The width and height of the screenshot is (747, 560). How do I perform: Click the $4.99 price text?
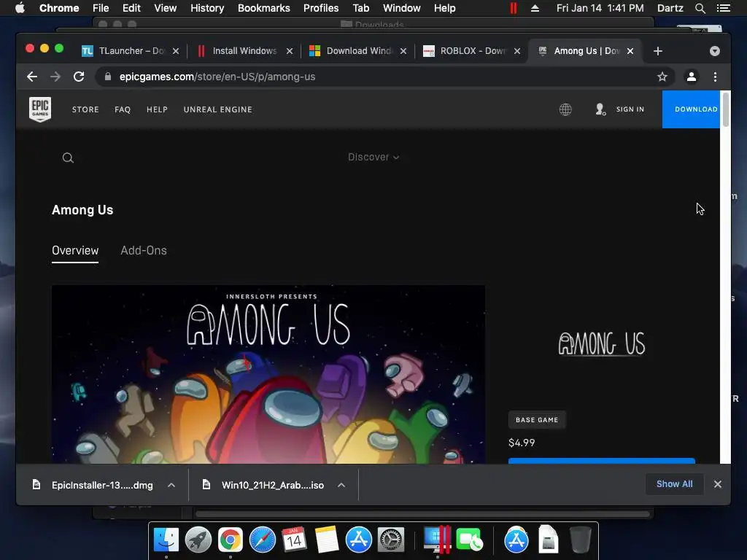click(522, 443)
